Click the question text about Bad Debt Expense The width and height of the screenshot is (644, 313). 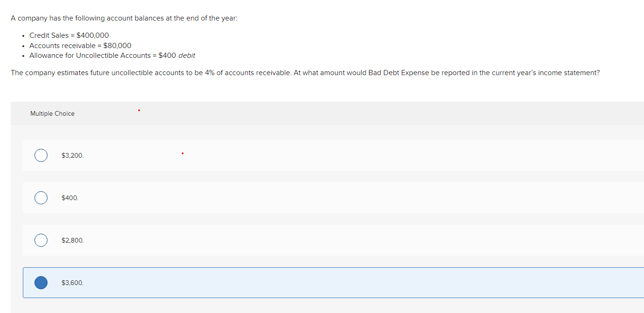pos(305,72)
